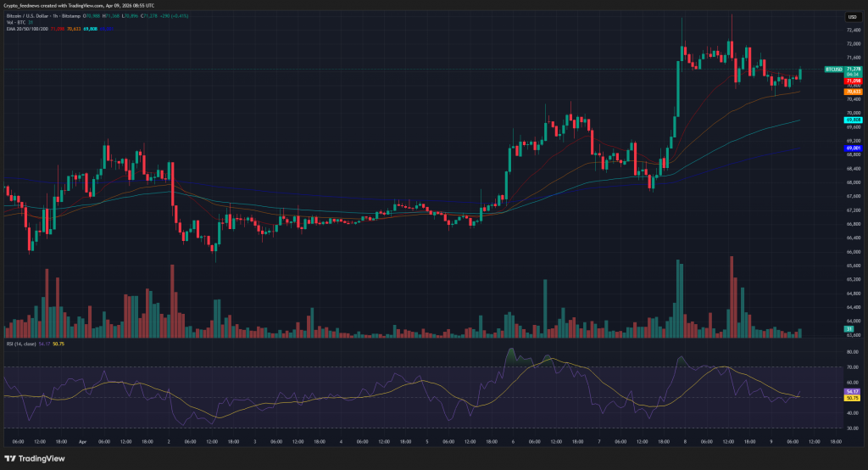Click the 80.00 level on RSI scale

click(x=854, y=350)
